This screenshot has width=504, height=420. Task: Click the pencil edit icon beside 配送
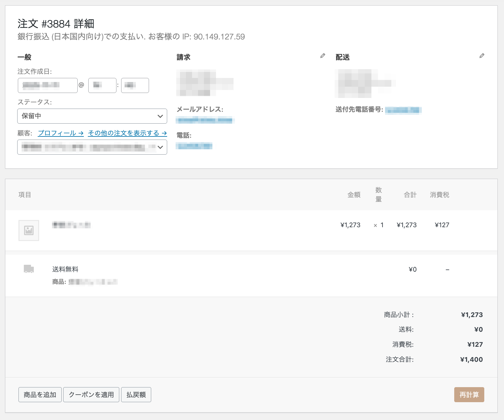pyautogui.click(x=482, y=56)
